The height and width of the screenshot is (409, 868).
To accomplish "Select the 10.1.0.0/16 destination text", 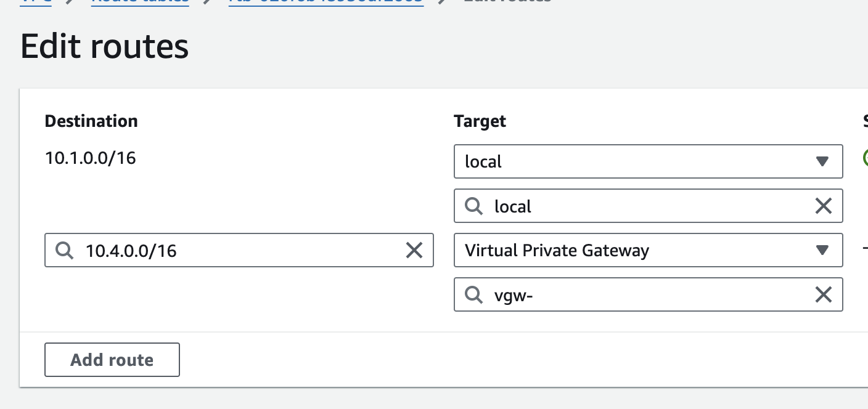I will pyautogui.click(x=91, y=158).
